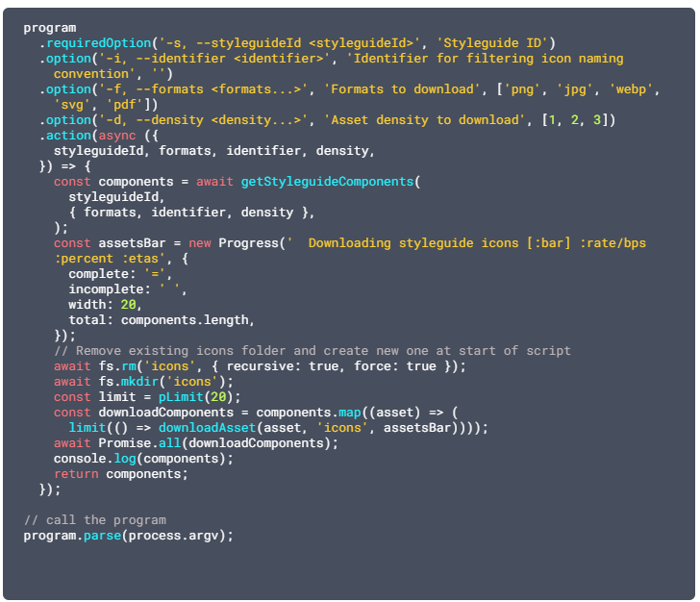The width and height of the screenshot is (700, 602).
Task: Click the requiredOption method name
Action: (x=99, y=43)
